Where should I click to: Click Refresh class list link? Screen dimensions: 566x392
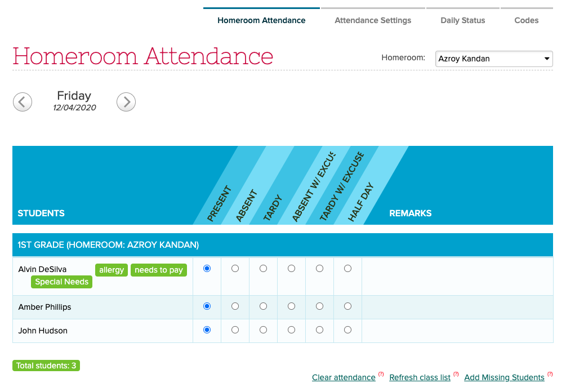[420, 377]
